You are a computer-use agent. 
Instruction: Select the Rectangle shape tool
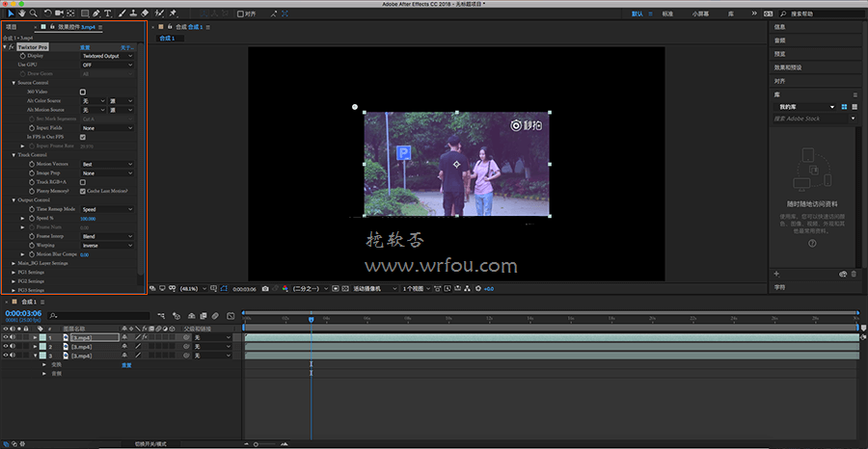pyautogui.click(x=85, y=13)
